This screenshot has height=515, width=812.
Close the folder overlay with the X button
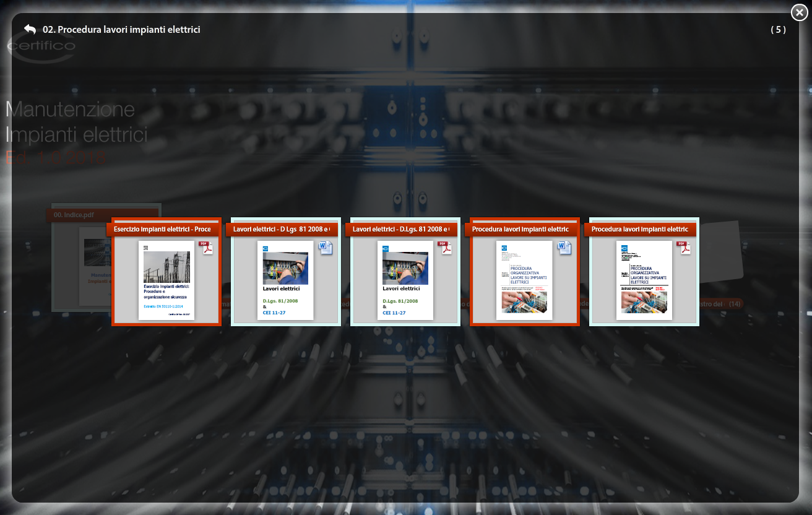click(x=798, y=12)
